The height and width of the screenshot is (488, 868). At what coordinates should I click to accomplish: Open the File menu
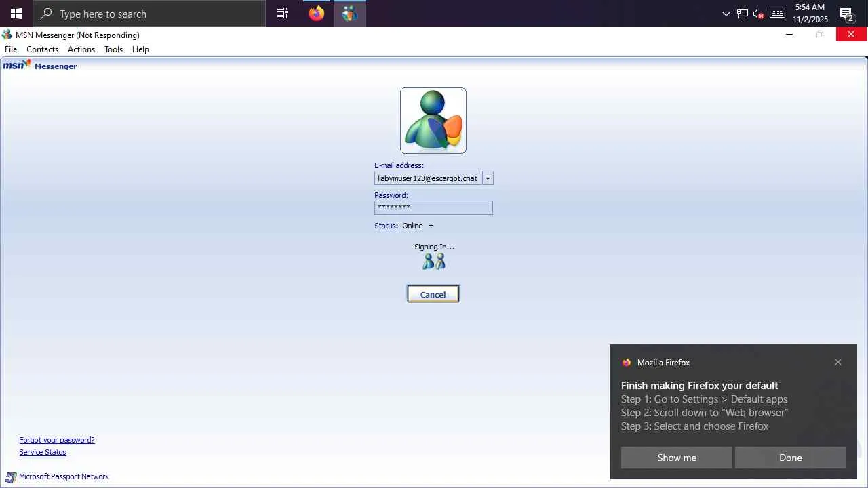tap(11, 49)
